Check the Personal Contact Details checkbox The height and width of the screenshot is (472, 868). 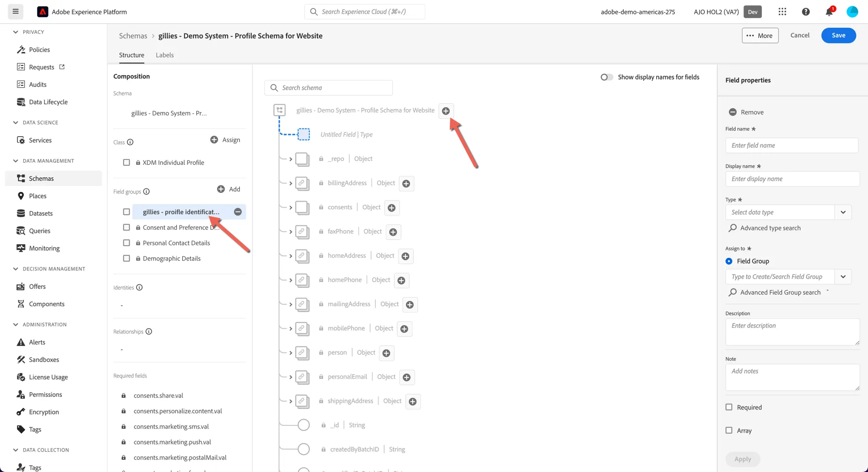(x=126, y=243)
